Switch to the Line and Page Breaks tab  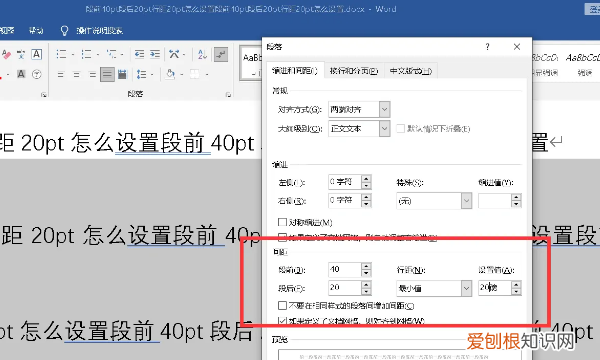(x=354, y=71)
